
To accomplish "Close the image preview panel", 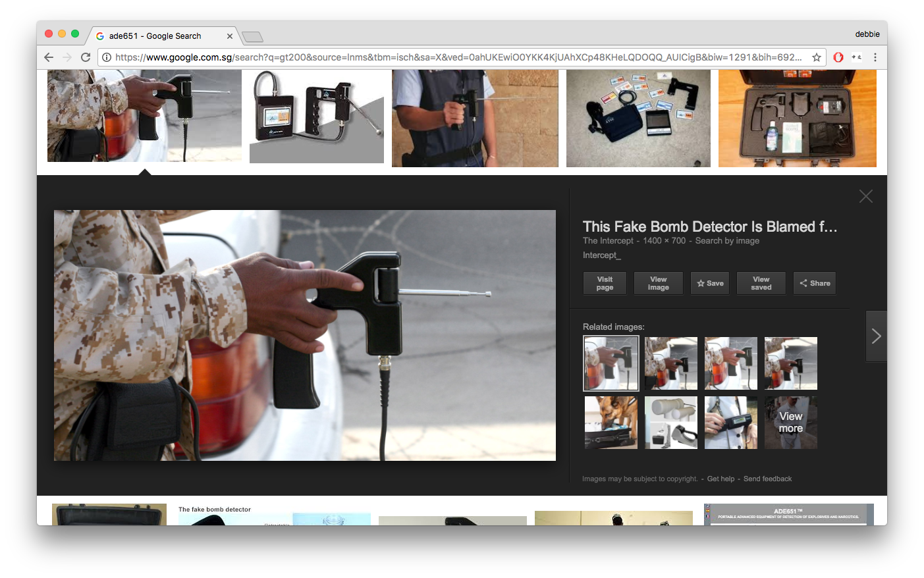I will click(x=866, y=196).
